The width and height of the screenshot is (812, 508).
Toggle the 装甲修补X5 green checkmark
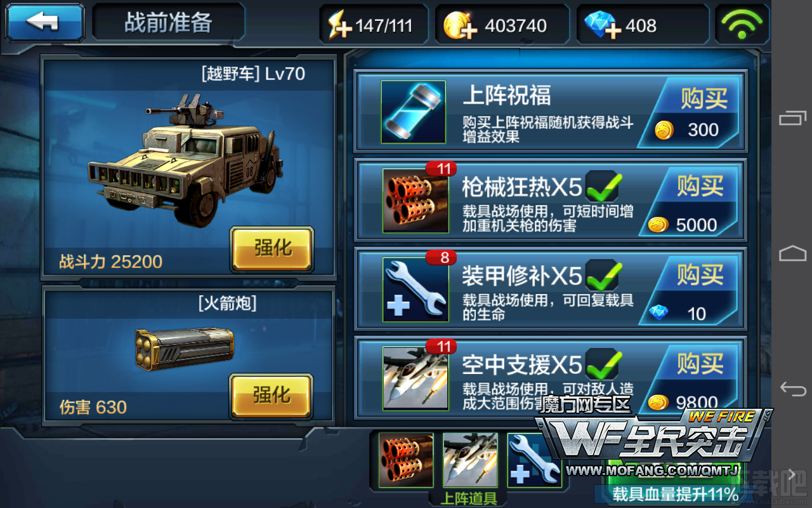pyautogui.click(x=603, y=275)
